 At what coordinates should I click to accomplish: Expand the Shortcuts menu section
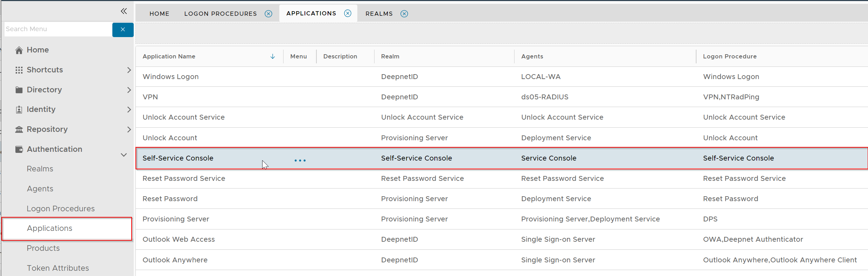tap(129, 70)
